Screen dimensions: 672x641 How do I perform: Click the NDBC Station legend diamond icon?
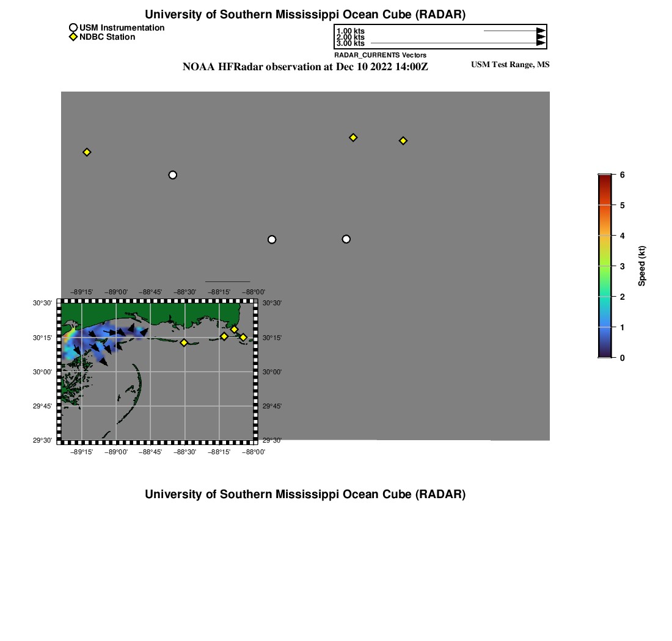coord(73,37)
